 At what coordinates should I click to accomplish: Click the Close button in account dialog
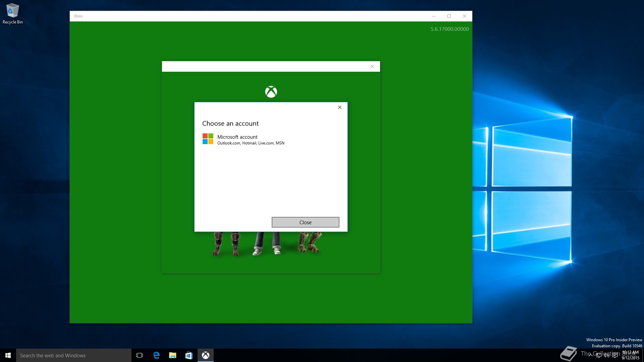305,222
